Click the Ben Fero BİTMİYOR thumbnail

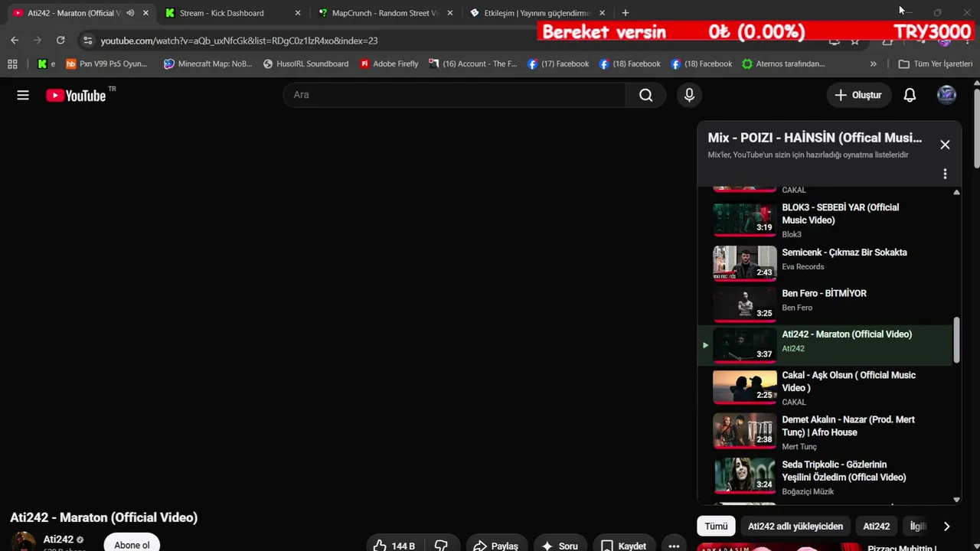[745, 305]
